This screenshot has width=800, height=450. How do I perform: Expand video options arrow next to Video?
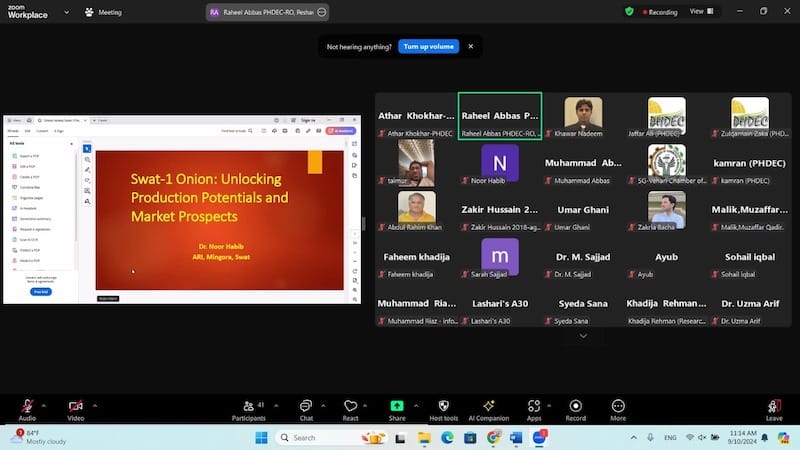coord(96,404)
